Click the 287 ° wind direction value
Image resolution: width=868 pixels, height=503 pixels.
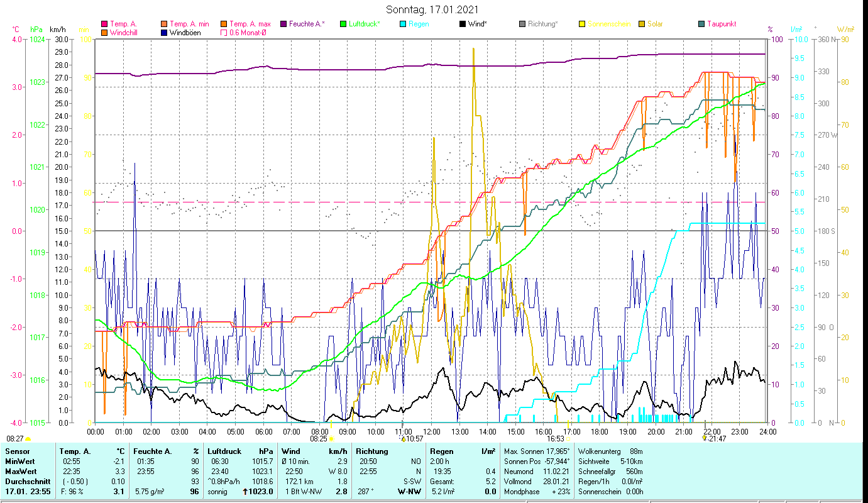pos(365,492)
